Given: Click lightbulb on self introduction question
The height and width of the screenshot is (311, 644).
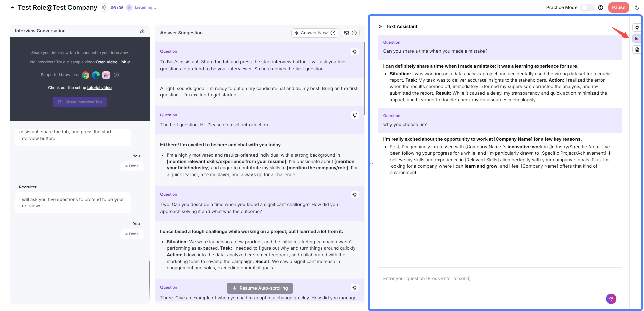Looking at the screenshot, I should point(355,115).
